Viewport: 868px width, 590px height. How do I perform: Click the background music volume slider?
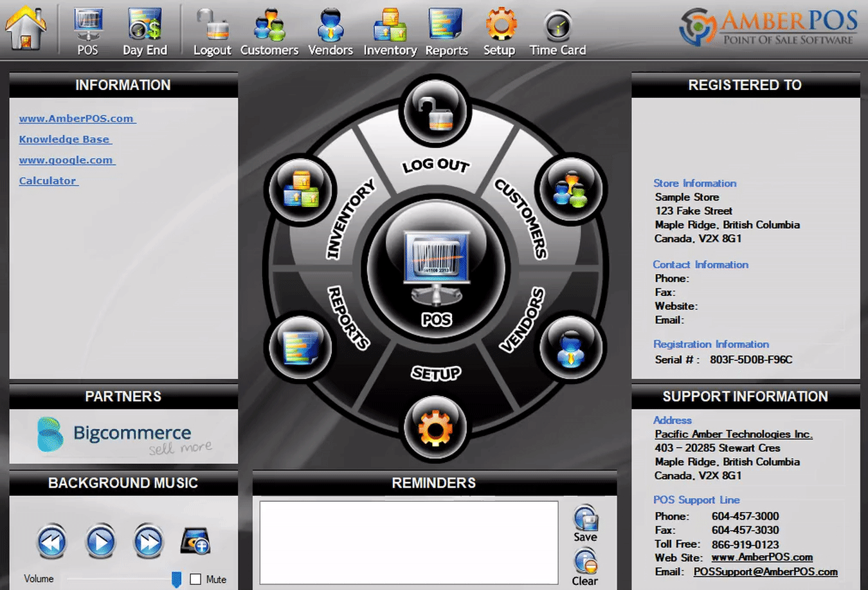122,579
